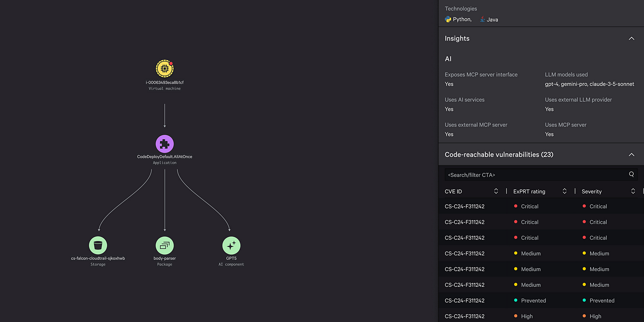Select the i-00063493eca8b1cf virtual machine node
Viewport: 644px width, 322px height.
click(x=164, y=68)
